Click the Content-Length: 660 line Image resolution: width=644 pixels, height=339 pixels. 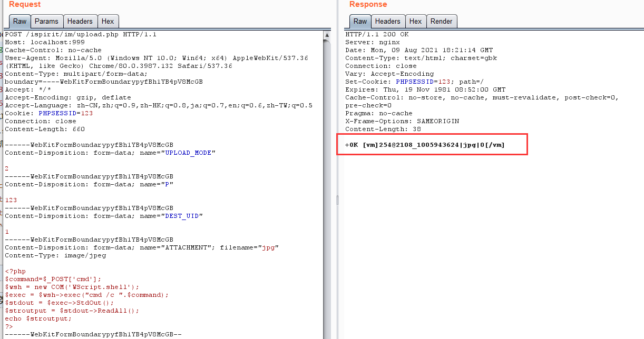point(45,129)
